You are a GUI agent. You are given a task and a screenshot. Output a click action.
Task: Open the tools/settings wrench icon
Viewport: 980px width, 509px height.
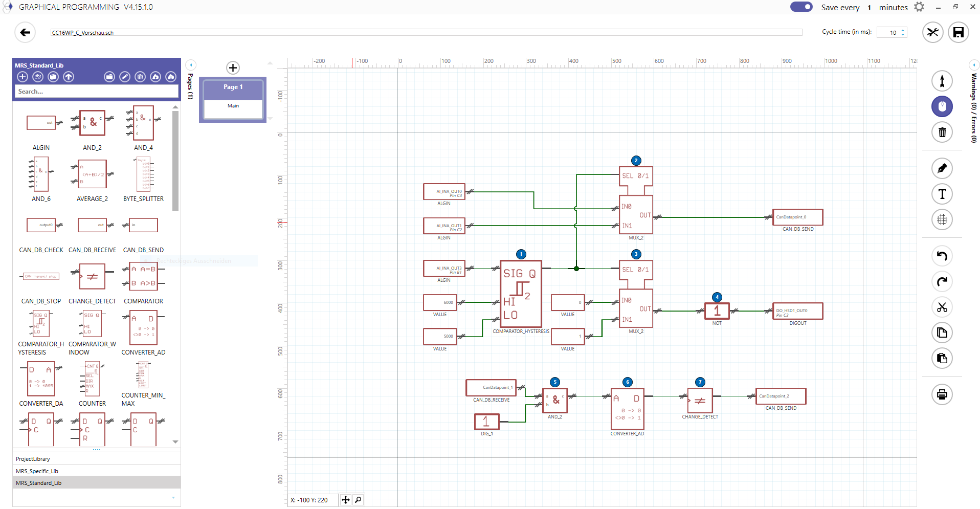pos(932,33)
